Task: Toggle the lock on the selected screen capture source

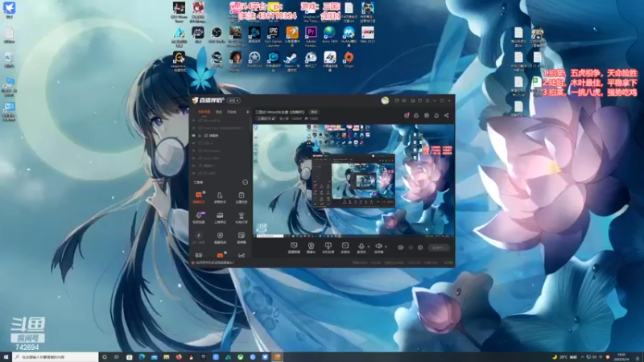Action: click(x=200, y=135)
